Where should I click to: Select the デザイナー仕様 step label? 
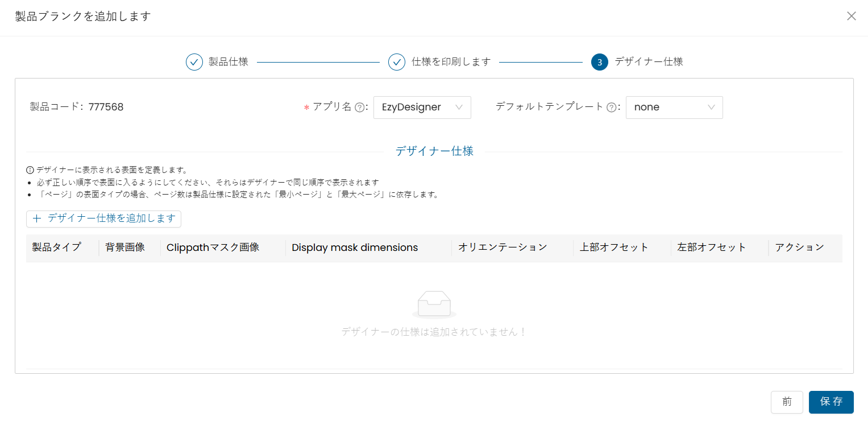[649, 62]
